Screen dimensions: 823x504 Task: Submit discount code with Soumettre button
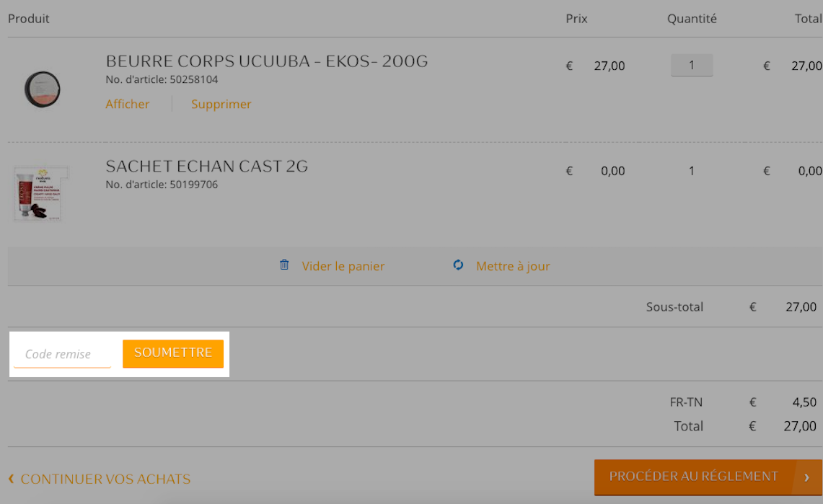click(x=173, y=353)
